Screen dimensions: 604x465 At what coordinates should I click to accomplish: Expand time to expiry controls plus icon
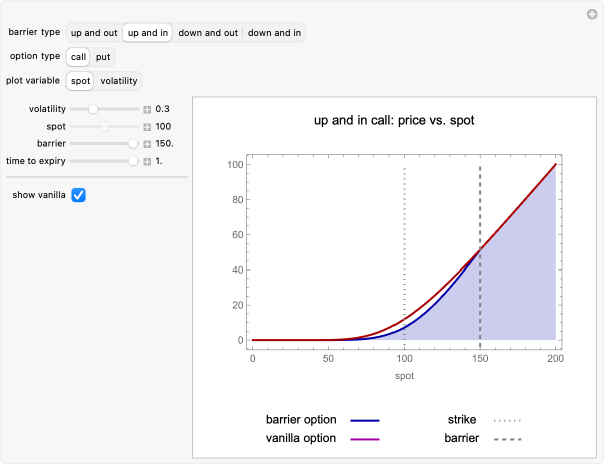(147, 161)
